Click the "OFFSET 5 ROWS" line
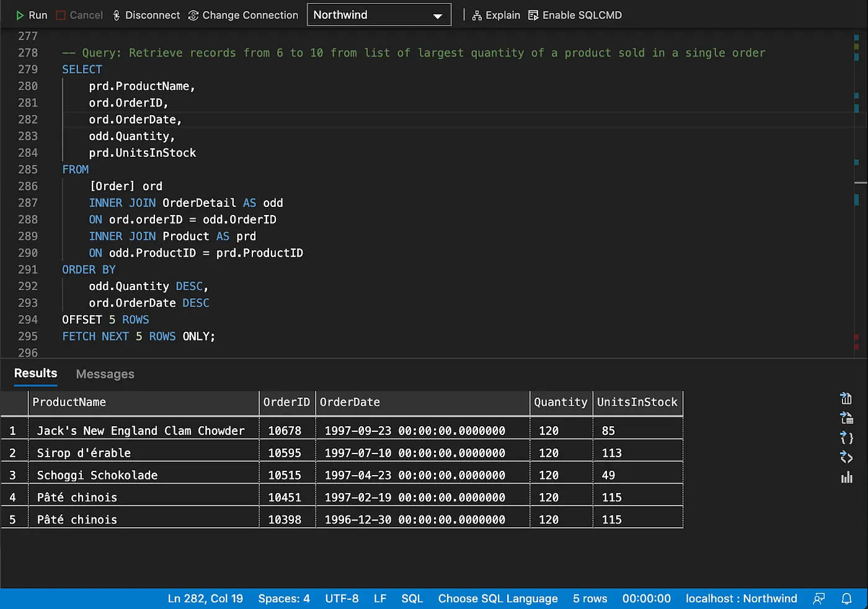868x609 pixels. point(105,320)
